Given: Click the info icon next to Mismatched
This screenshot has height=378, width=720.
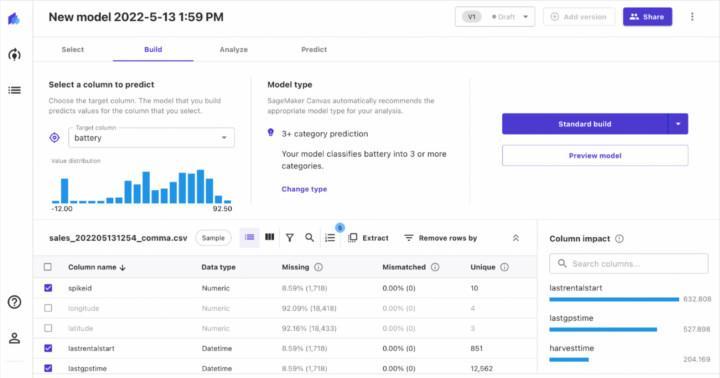Looking at the screenshot, I should point(435,267).
